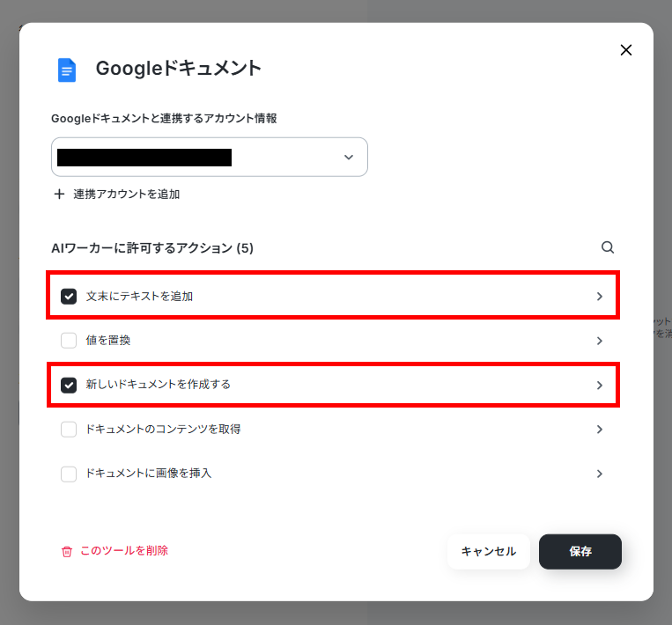The image size is (672, 625).
Task: Click the Google Docs blue document icon
Action: (67, 70)
